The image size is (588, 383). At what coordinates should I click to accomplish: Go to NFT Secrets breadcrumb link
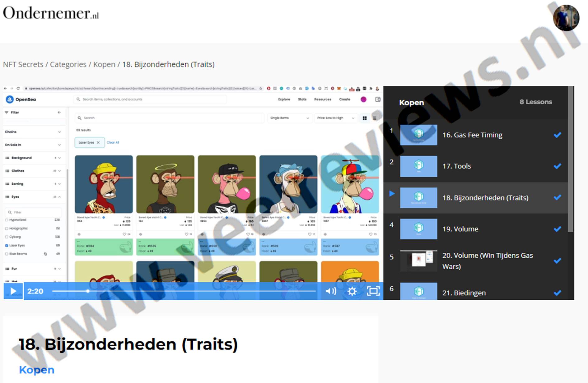point(23,64)
